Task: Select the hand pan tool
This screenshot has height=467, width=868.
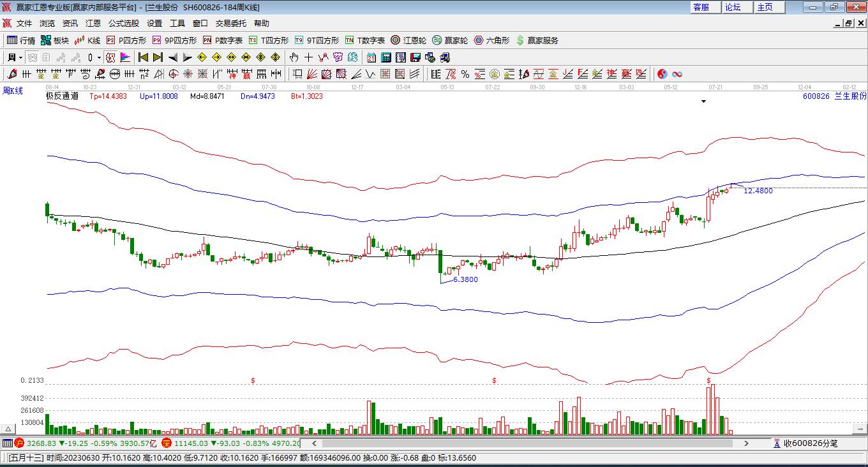Action: click(x=294, y=57)
